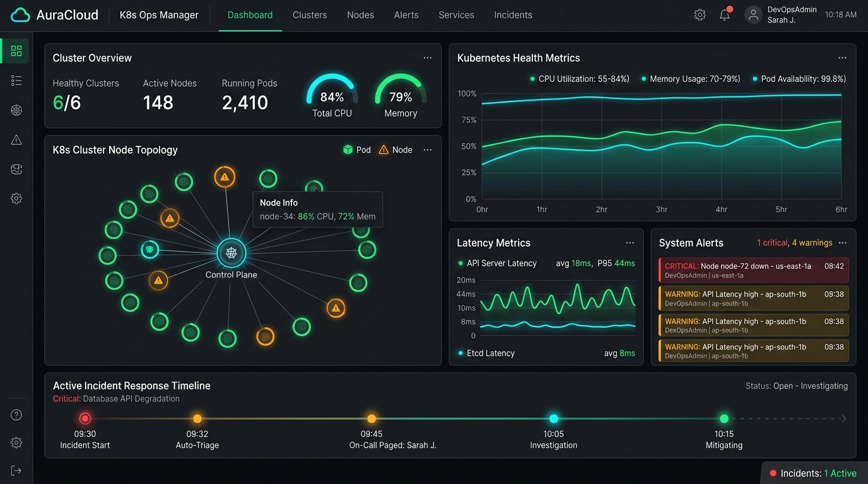Select the 10:15 Mitigating timeline marker
868x484 pixels.
pos(724,418)
